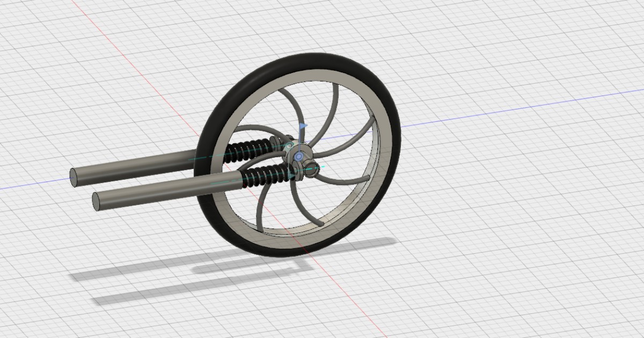This screenshot has height=338, width=644.
Task: Click the blue joint origin indicator
Action: (x=299, y=156)
